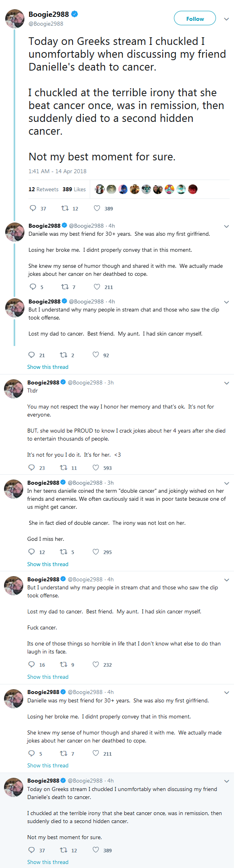Viewport: 236px width, 868px height.
Task: Expand options chevron on the "double cancer" tweet
Action: coord(226,484)
